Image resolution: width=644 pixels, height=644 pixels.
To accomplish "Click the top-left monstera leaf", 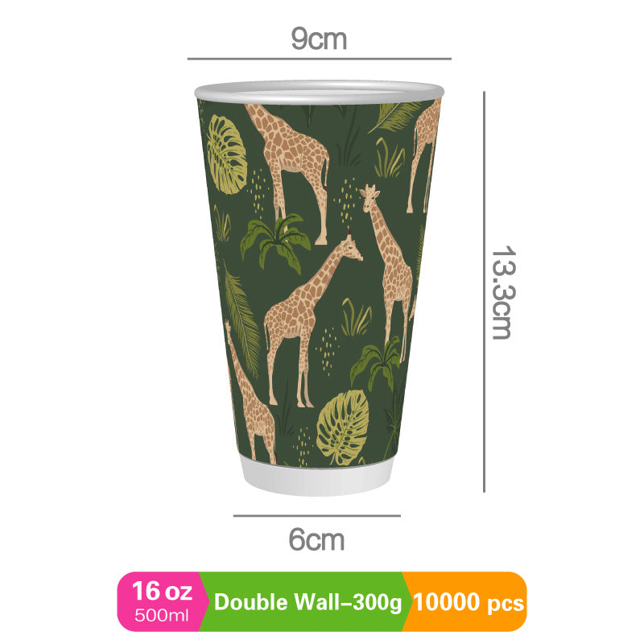I will pyautogui.click(x=226, y=155).
